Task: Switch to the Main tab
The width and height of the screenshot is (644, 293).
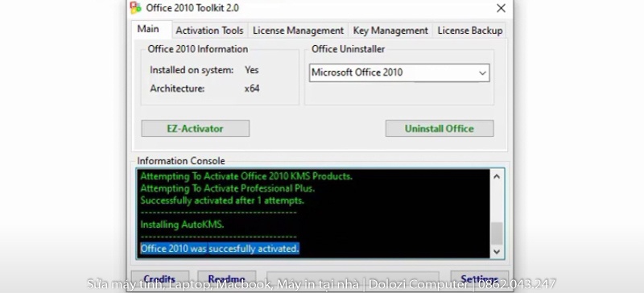Action: point(148,29)
